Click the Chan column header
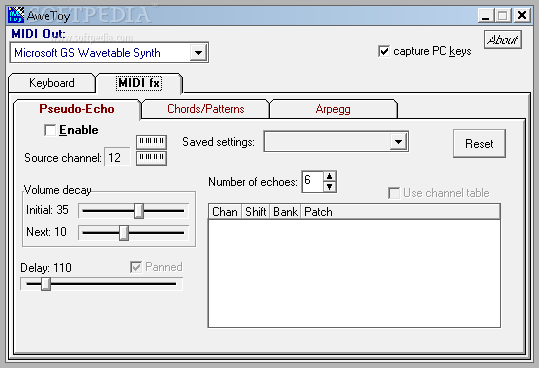Screen dimensions: 539x368 pyautogui.click(x=225, y=212)
